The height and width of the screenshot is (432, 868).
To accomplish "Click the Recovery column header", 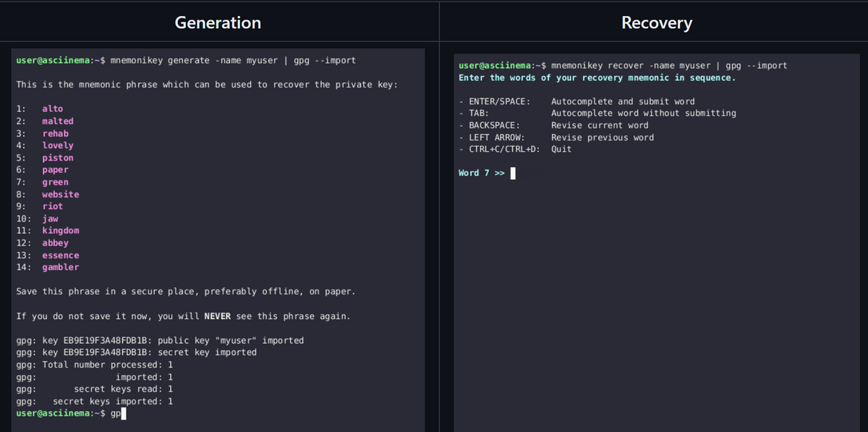I will pos(656,22).
